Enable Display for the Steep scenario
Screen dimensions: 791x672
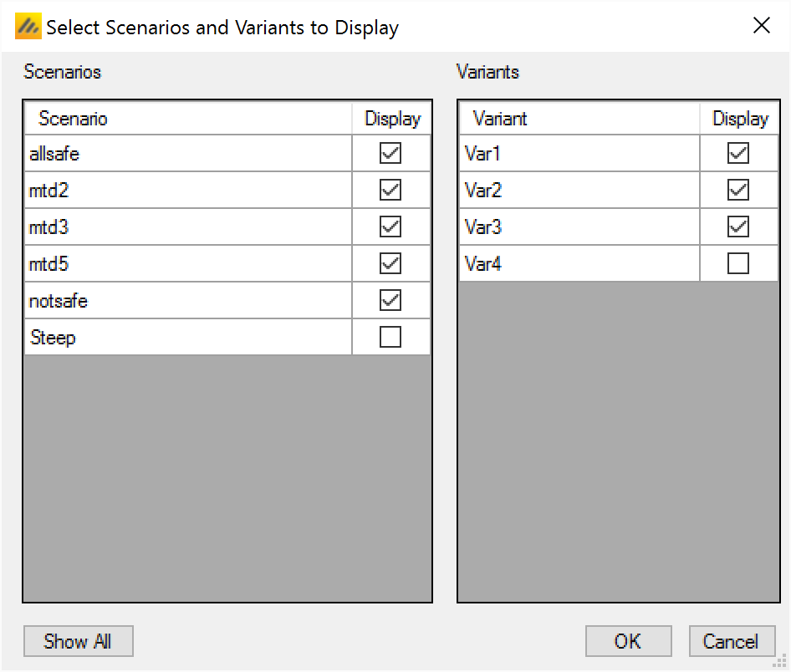coord(390,338)
